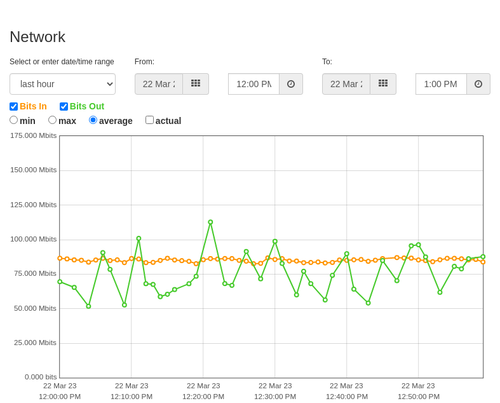Open the From date calendar picker icon
Viewport: 500px width, 403px height.
pyautogui.click(x=196, y=84)
